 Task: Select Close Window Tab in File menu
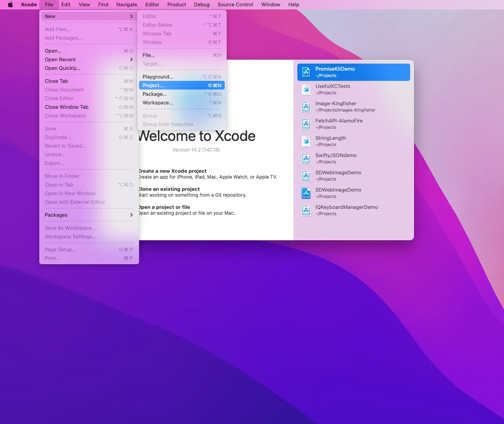[x=89, y=107]
